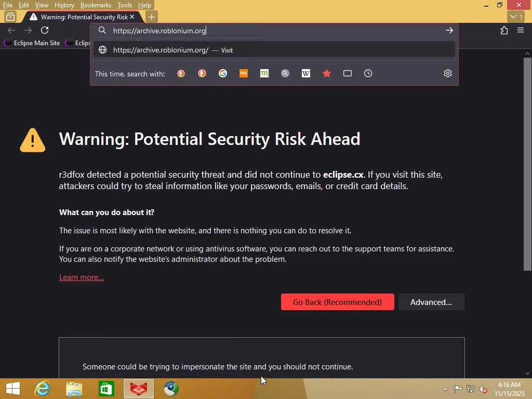532x399 pixels.
Task: Open the Tools menu
Action: pos(125,5)
